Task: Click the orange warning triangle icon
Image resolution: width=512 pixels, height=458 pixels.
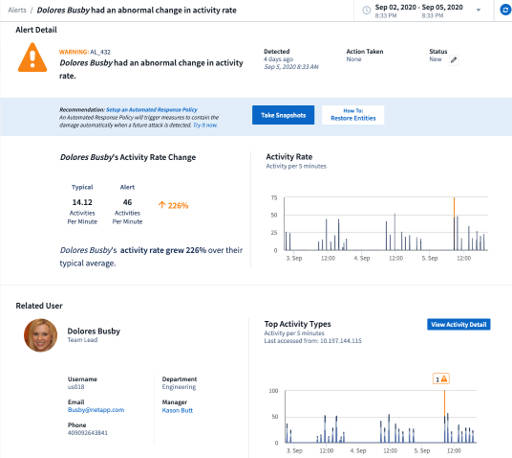Action: point(32,58)
